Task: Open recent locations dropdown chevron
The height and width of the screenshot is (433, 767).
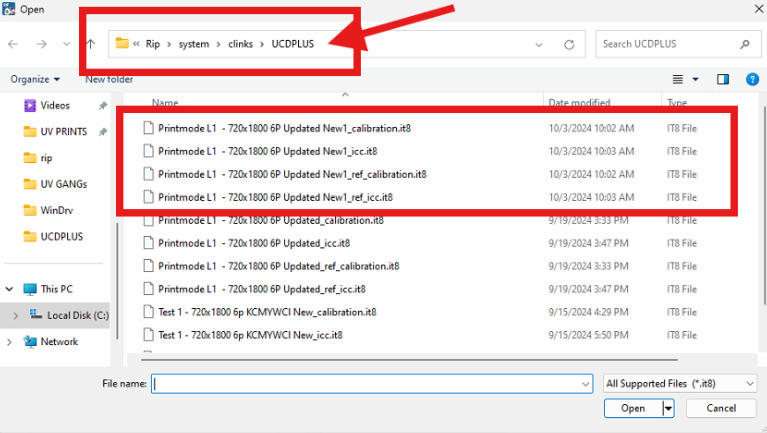Action: [67, 44]
